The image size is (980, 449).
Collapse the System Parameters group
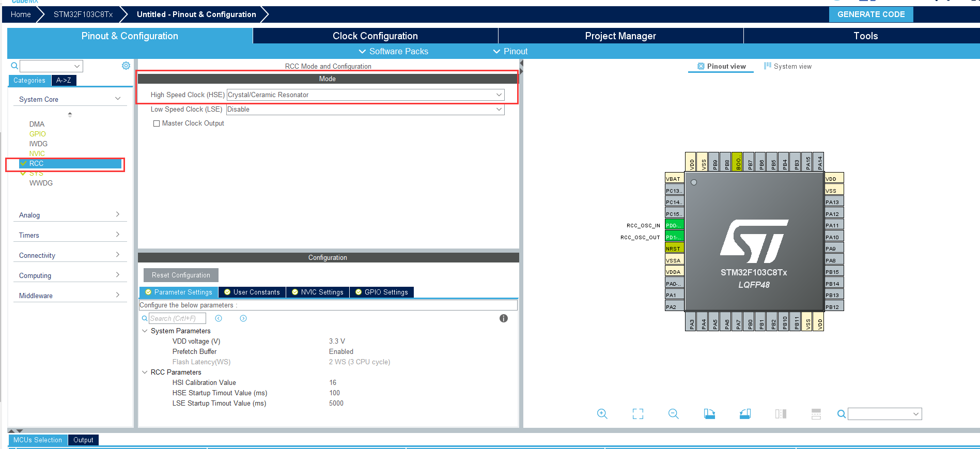[145, 331]
